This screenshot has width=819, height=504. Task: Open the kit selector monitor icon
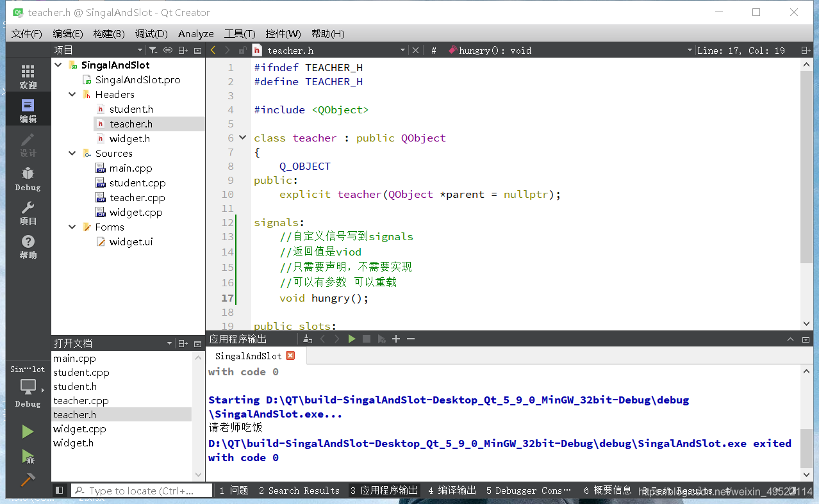click(28, 387)
